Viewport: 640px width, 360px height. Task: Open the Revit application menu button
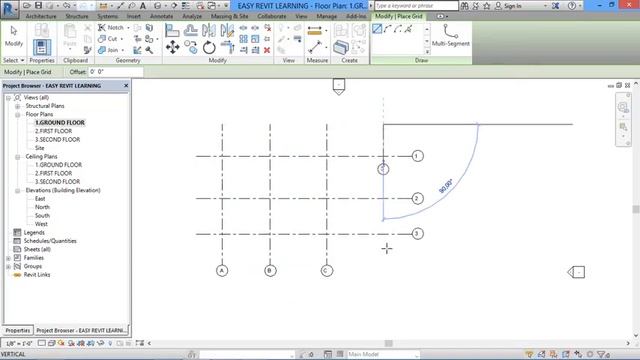(x=9, y=9)
